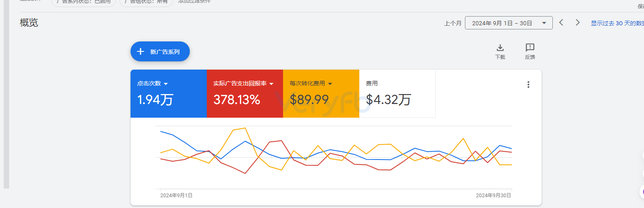Go to the next date range arrow

[x=578, y=22]
